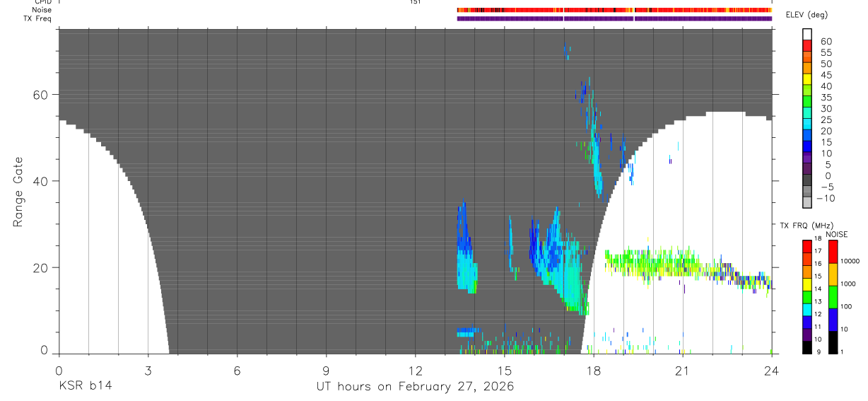Click the '12' hour tick on the time axis
The height and width of the screenshot is (401, 868).
[x=415, y=370]
